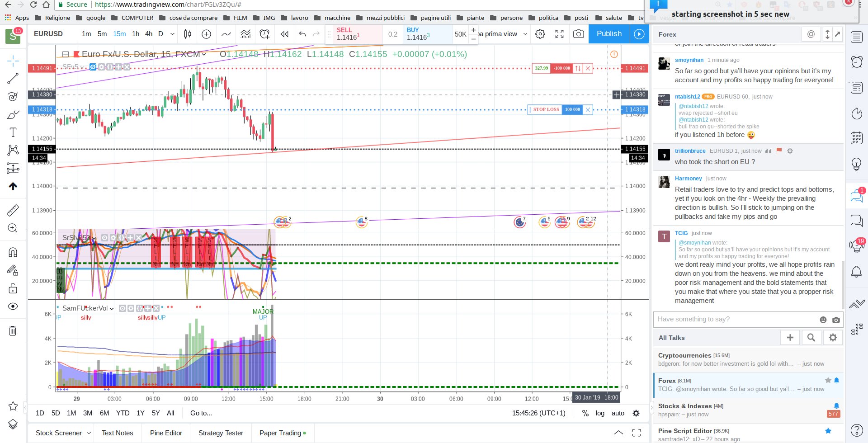Toggle auto scale mode
This screenshot has height=443, width=868.
click(618, 413)
